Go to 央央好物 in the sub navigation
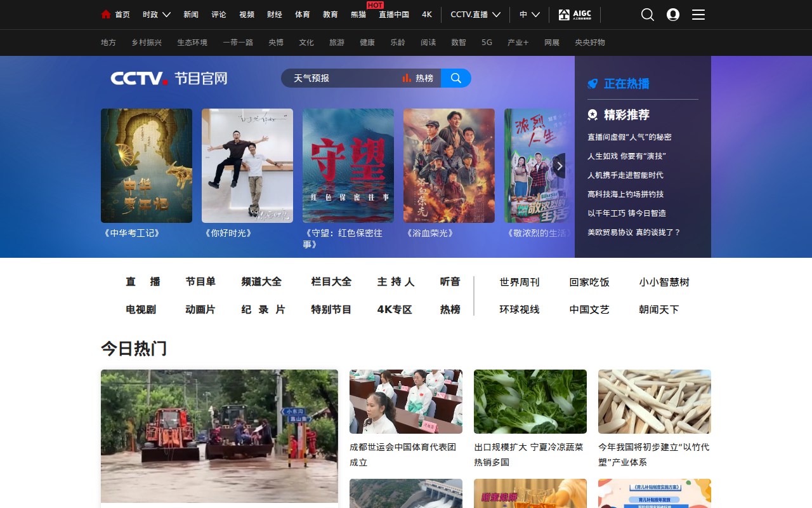This screenshot has height=508, width=812. click(x=590, y=43)
